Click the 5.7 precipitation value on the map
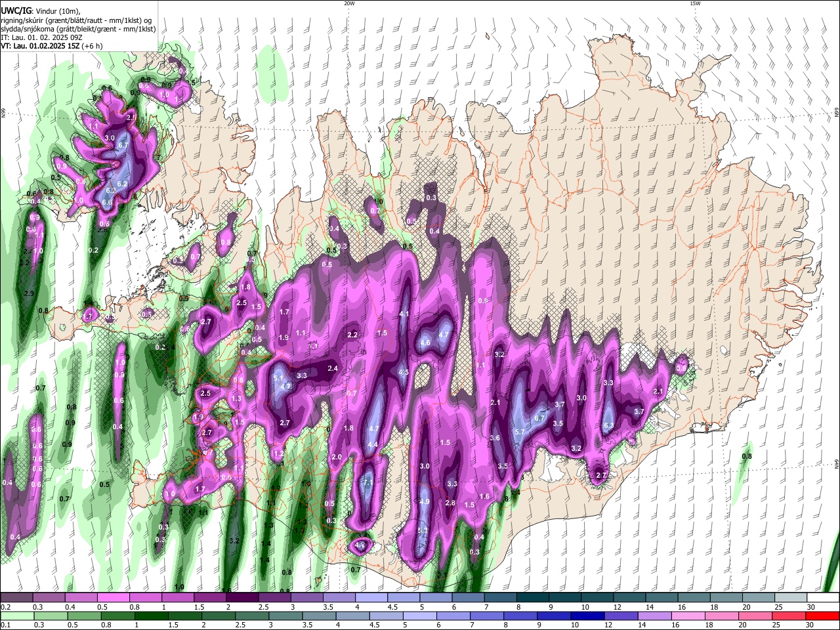 coord(520,432)
